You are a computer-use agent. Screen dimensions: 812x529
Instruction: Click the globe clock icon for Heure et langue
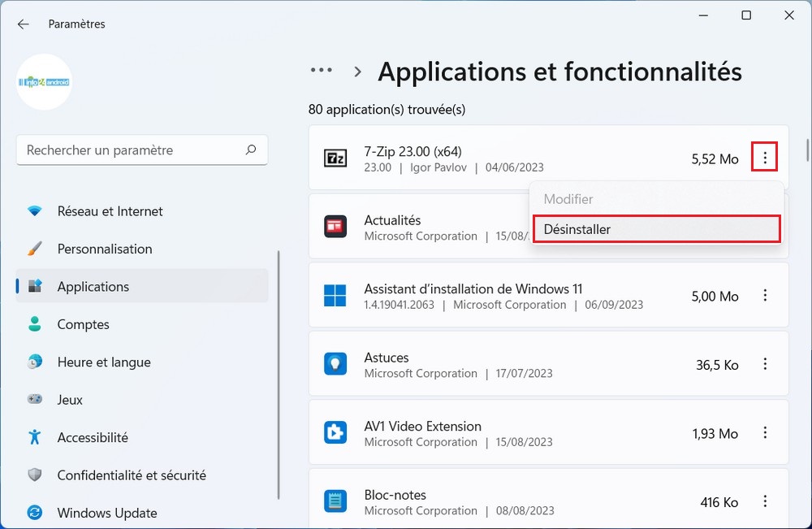pyautogui.click(x=35, y=362)
